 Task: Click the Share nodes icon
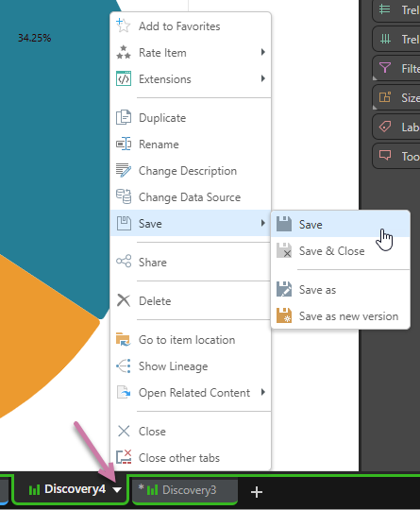[124, 262]
